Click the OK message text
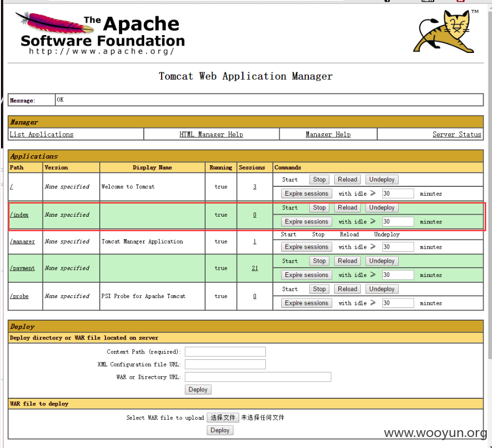492x448 pixels. click(x=60, y=100)
